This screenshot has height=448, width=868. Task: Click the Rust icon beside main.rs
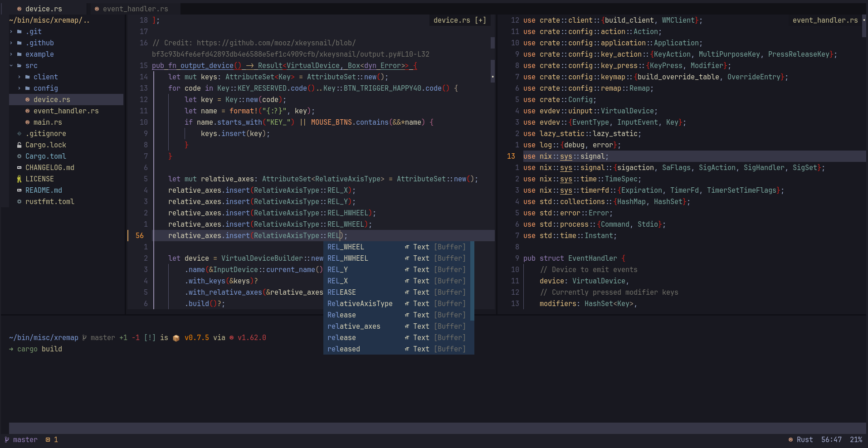point(27,122)
